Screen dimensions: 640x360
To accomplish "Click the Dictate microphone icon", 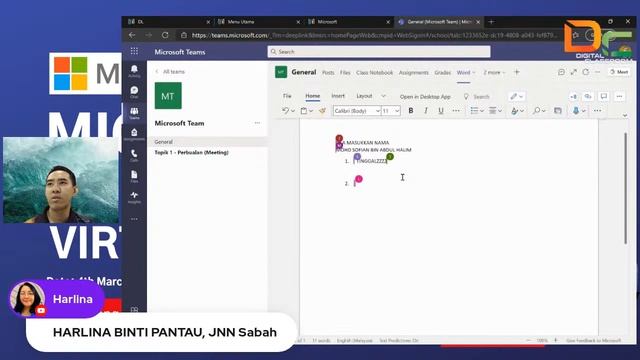I will tap(576, 111).
